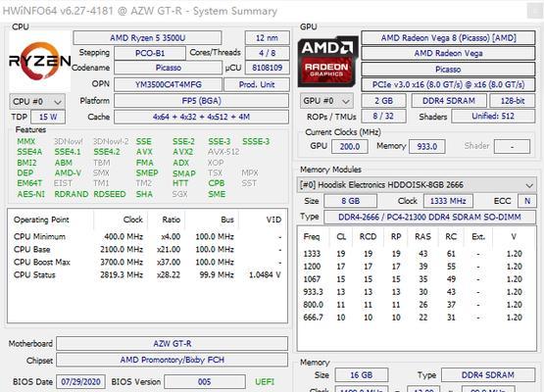Click the CPU Minimum operating point row
The height and width of the screenshot is (392, 544).
[147, 236]
